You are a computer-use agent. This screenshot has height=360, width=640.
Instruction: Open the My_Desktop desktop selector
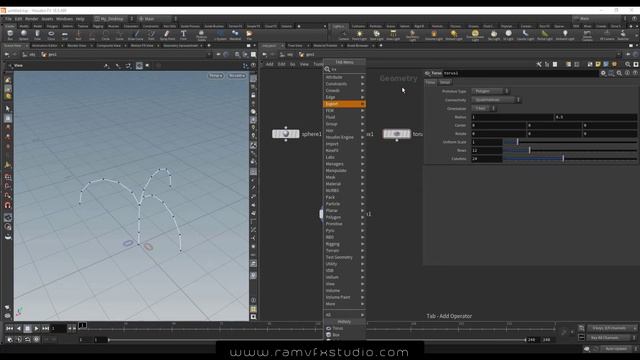114,19
